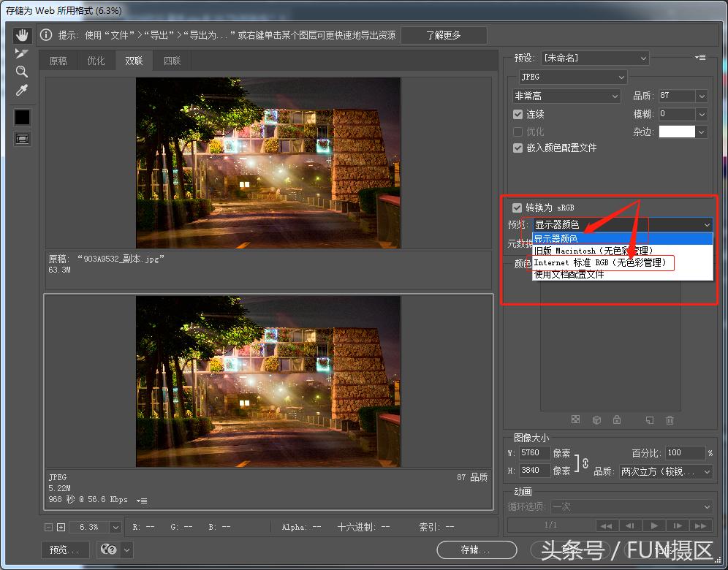Click the zoom out minus icon

point(48,527)
